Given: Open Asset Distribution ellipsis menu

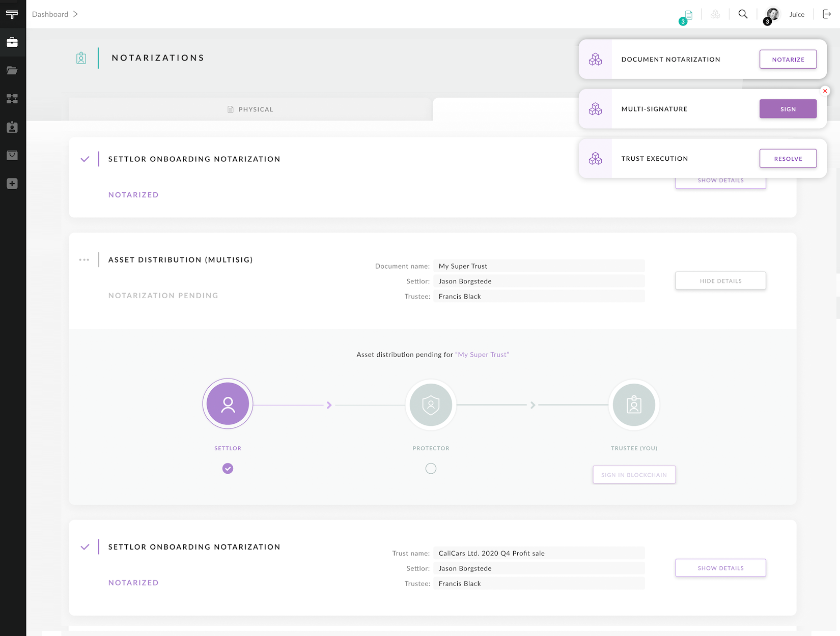Looking at the screenshot, I should pyautogui.click(x=84, y=260).
